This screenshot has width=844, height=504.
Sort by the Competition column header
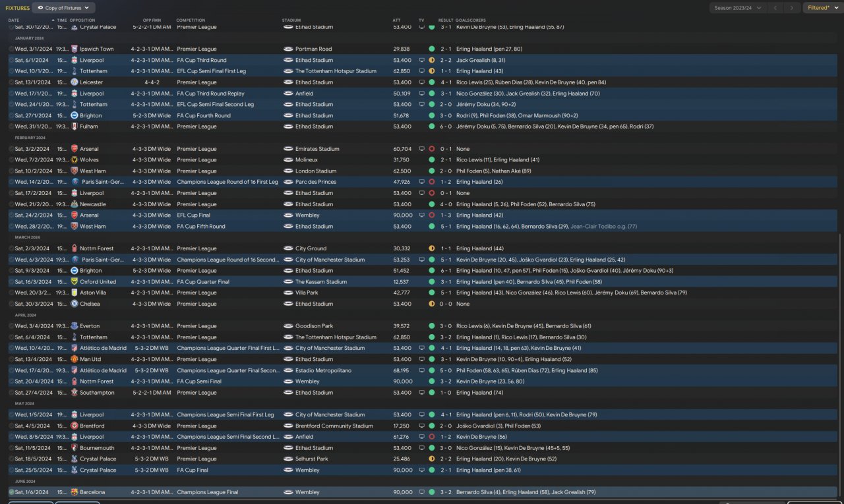(x=191, y=20)
